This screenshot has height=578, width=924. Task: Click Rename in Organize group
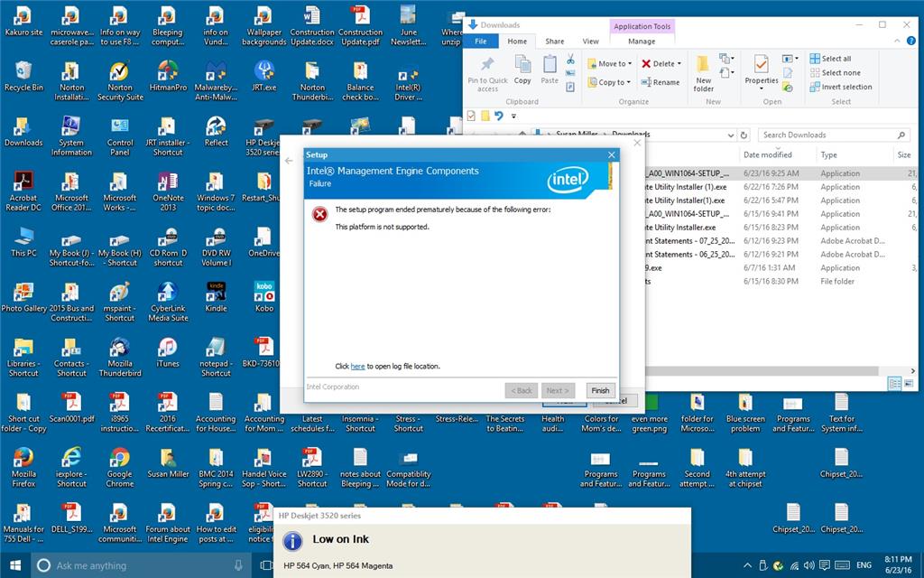(x=660, y=82)
